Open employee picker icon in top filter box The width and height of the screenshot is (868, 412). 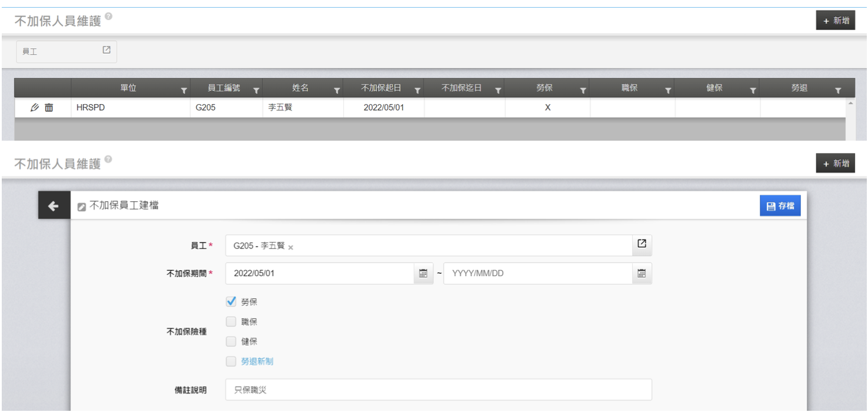coord(106,50)
